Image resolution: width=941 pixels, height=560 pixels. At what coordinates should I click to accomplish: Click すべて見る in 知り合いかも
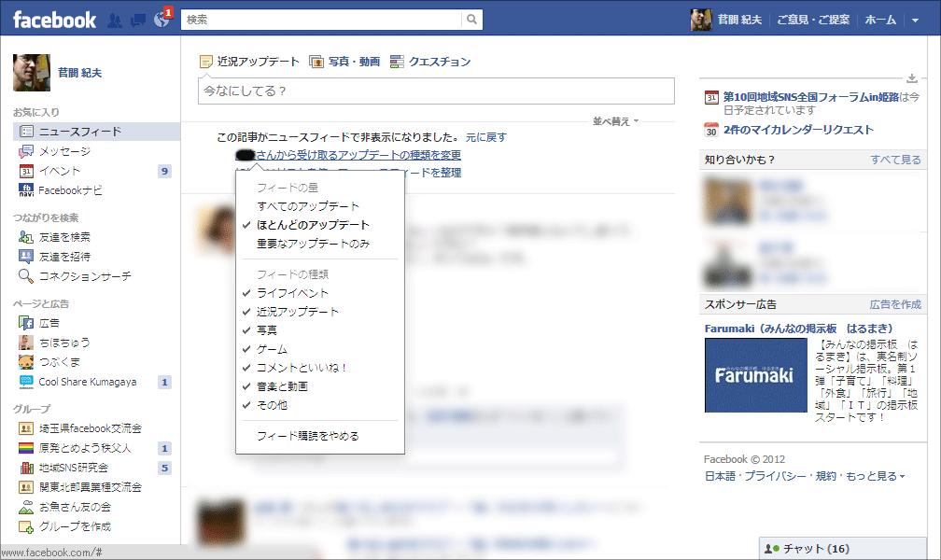[x=895, y=160]
